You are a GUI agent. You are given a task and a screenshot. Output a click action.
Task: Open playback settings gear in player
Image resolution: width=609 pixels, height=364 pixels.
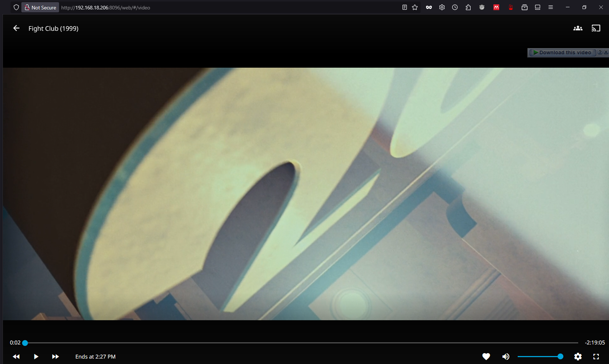coord(578,356)
